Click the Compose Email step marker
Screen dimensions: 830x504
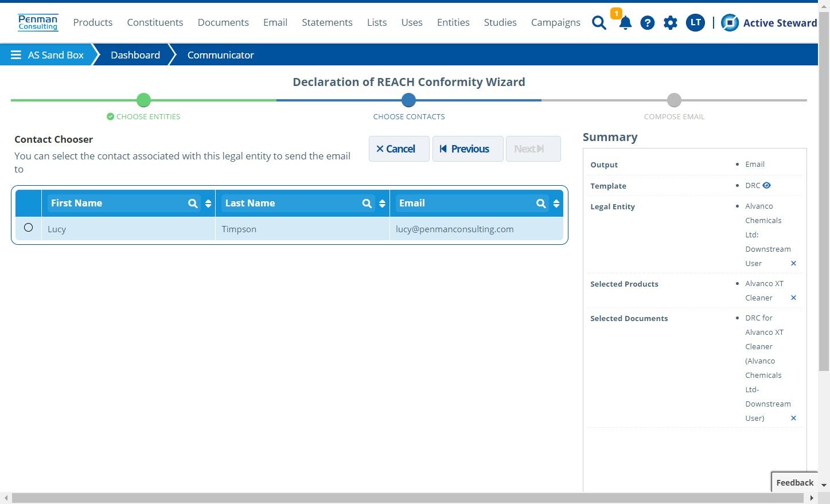point(674,100)
